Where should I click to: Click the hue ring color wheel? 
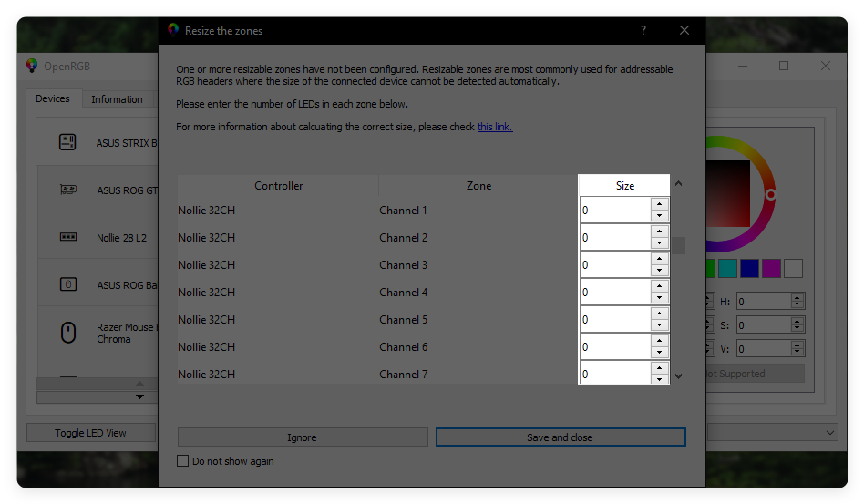click(770, 194)
